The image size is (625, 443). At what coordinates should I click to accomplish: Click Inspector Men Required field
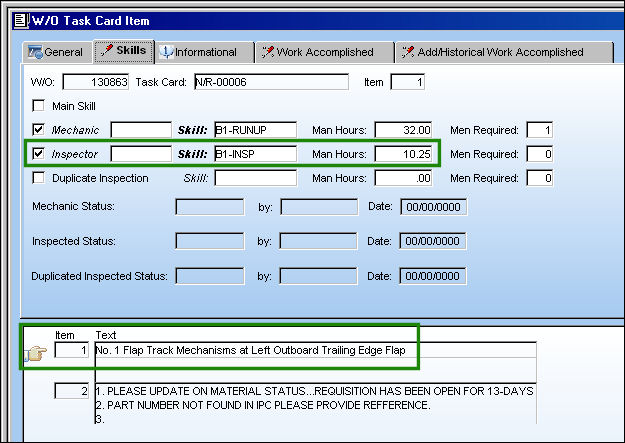[x=540, y=154]
